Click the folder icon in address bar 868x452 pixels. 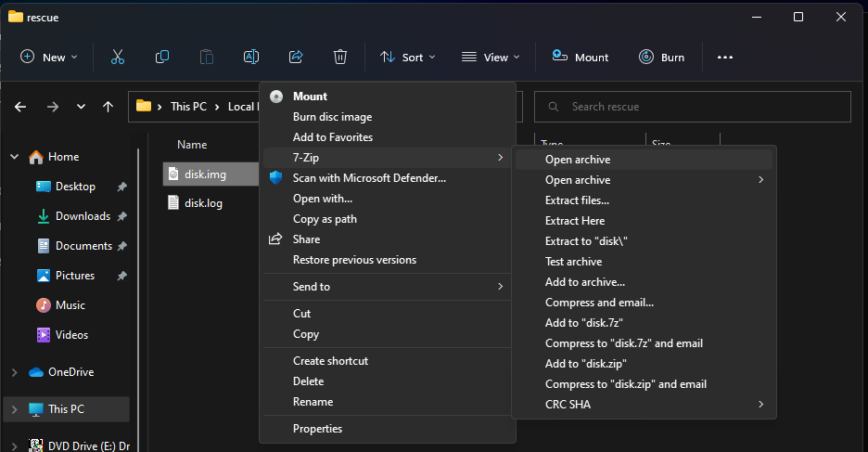pos(144,106)
